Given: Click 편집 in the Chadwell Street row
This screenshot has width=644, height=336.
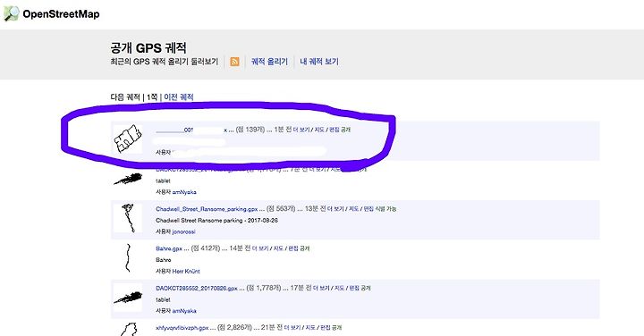Looking at the screenshot, I should click(369, 209).
